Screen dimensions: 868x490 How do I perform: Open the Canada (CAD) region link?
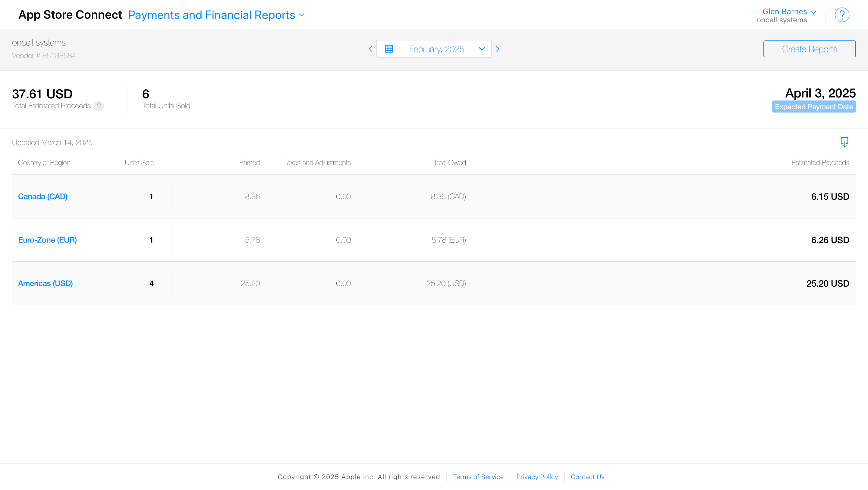43,197
